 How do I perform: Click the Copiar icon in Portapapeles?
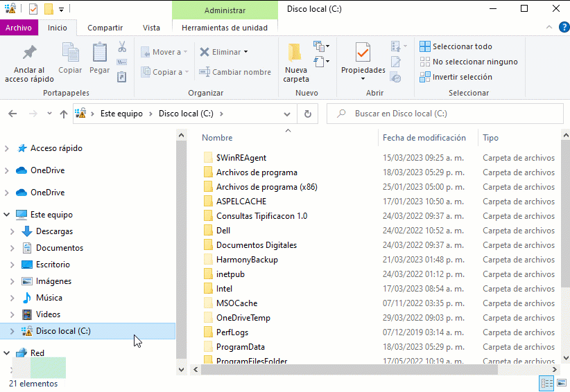[x=70, y=53]
